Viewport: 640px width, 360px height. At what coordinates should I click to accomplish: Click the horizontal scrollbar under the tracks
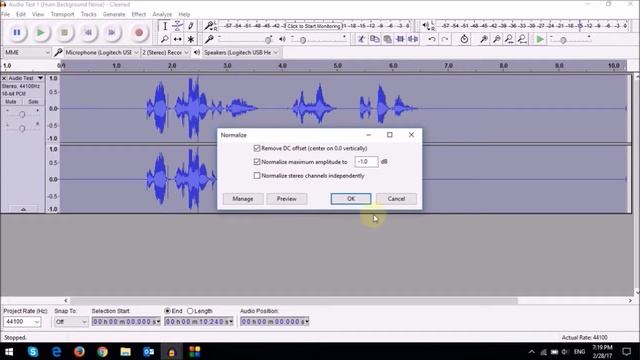pos(294,301)
